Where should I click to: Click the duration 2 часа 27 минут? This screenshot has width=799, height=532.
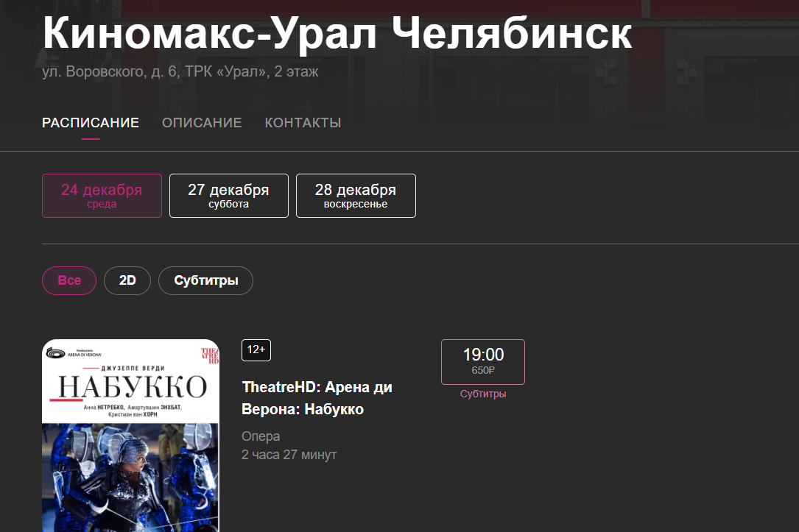tap(289, 455)
